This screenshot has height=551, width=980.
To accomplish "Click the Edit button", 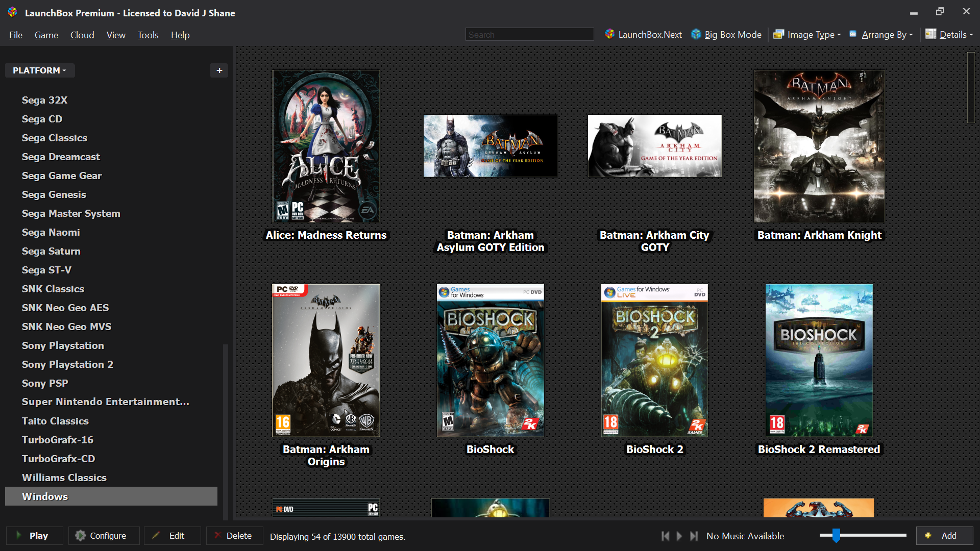I will tap(173, 536).
